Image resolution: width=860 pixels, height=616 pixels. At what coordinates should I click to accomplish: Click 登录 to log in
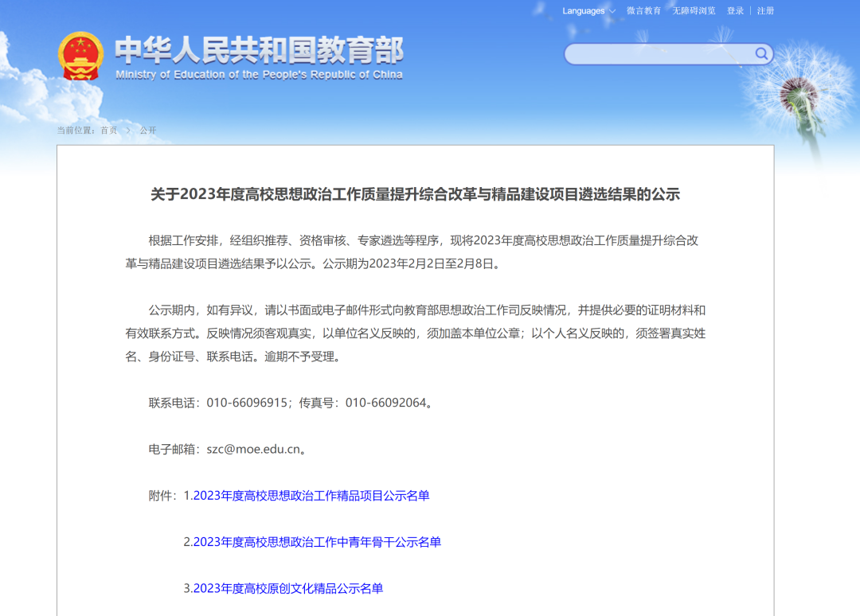point(735,11)
